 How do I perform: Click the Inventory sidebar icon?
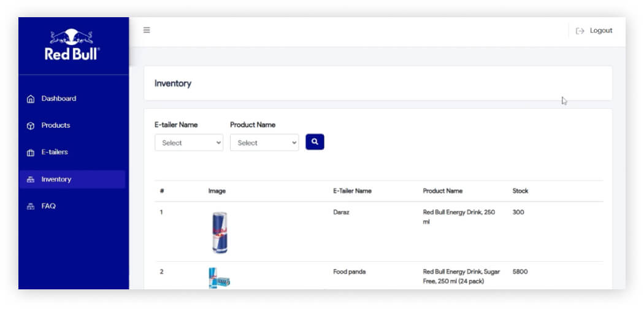pos(31,179)
